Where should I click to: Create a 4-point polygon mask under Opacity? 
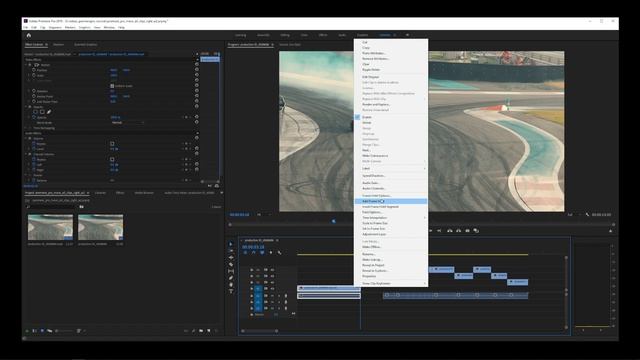click(x=42, y=112)
